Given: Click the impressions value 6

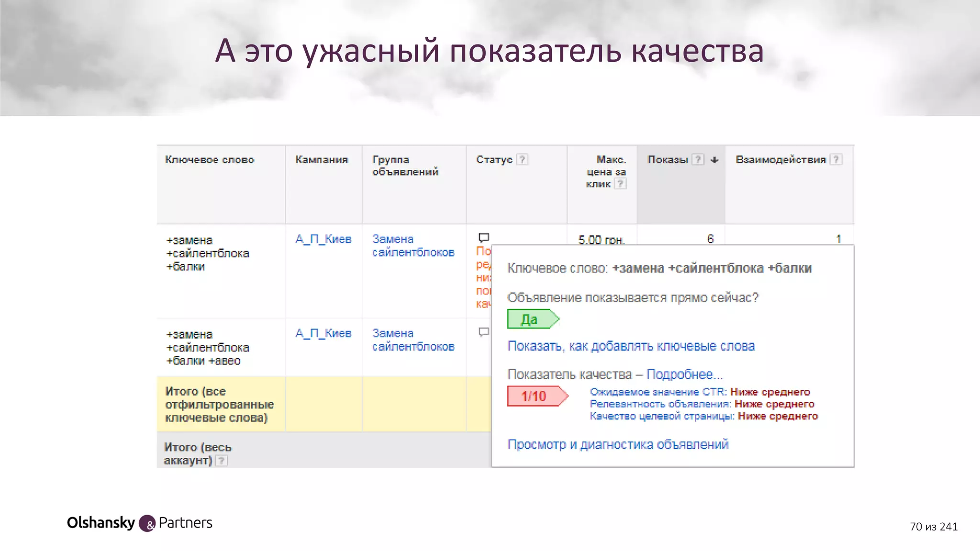Looking at the screenshot, I should (711, 239).
